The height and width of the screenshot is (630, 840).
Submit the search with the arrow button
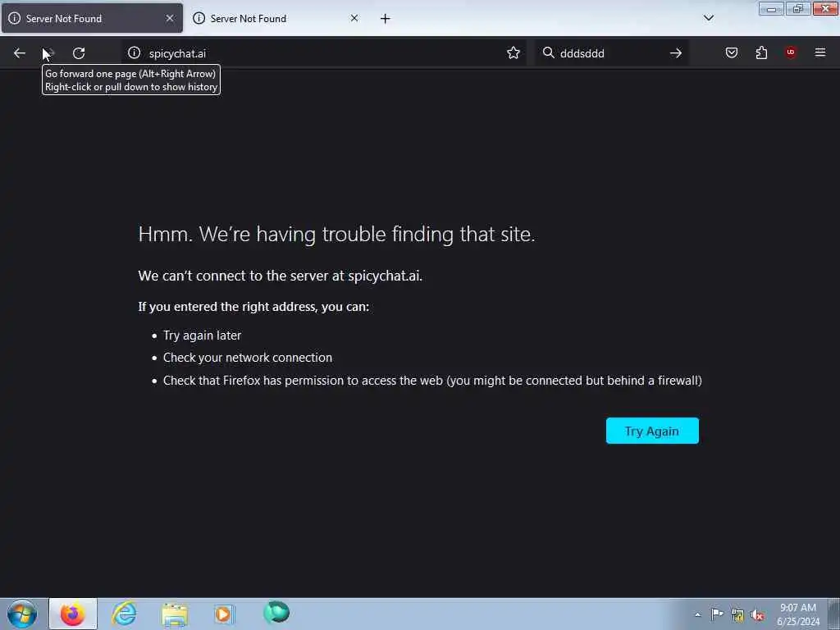click(x=676, y=53)
